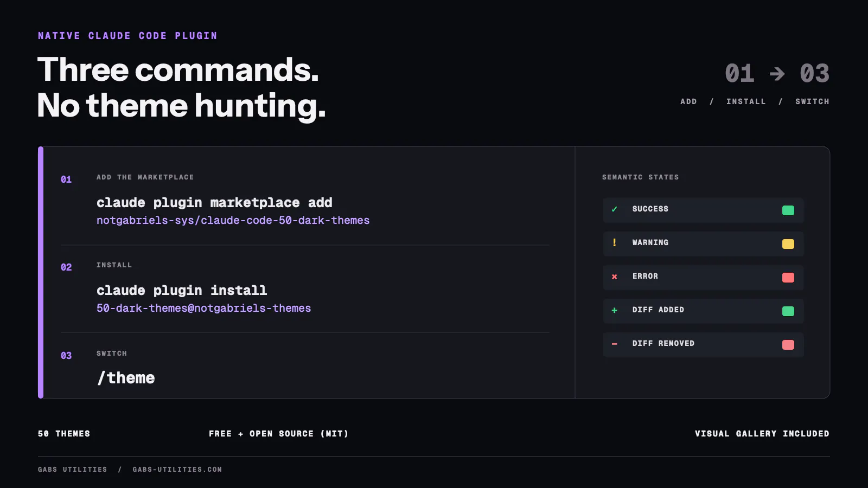Click the arrow icon between 01 and 03

tap(777, 74)
